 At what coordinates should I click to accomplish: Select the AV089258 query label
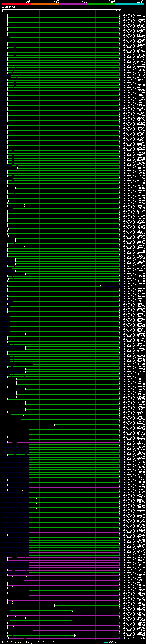point(8,8)
